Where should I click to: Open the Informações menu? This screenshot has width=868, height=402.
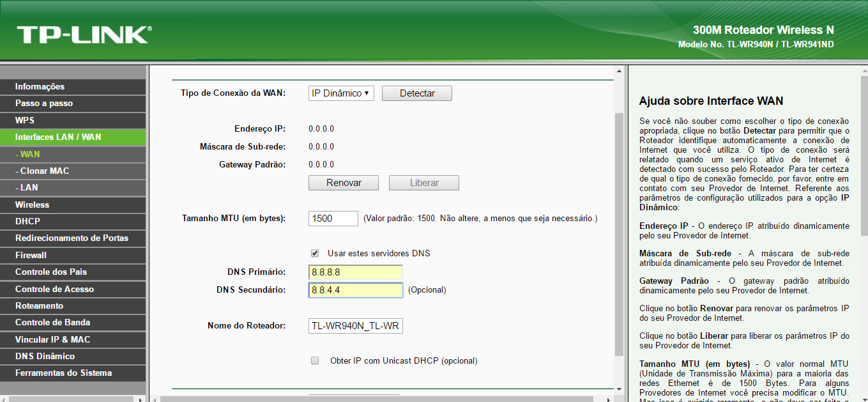(x=73, y=86)
